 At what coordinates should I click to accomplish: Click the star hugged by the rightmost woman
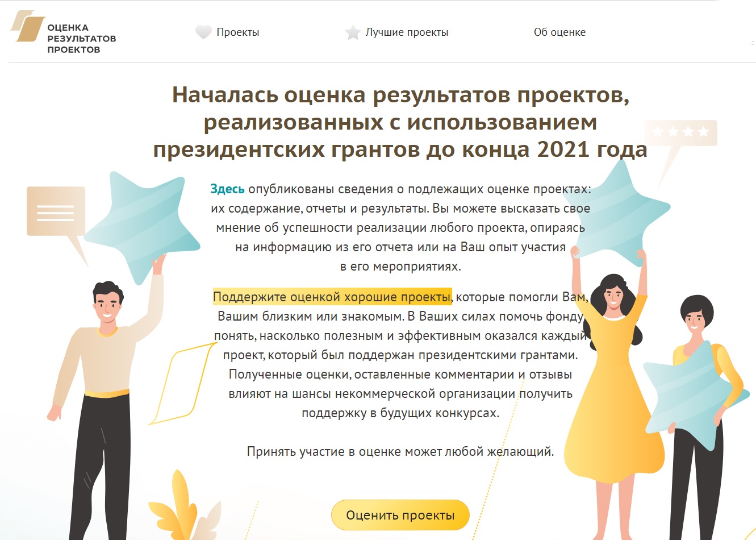point(694,396)
